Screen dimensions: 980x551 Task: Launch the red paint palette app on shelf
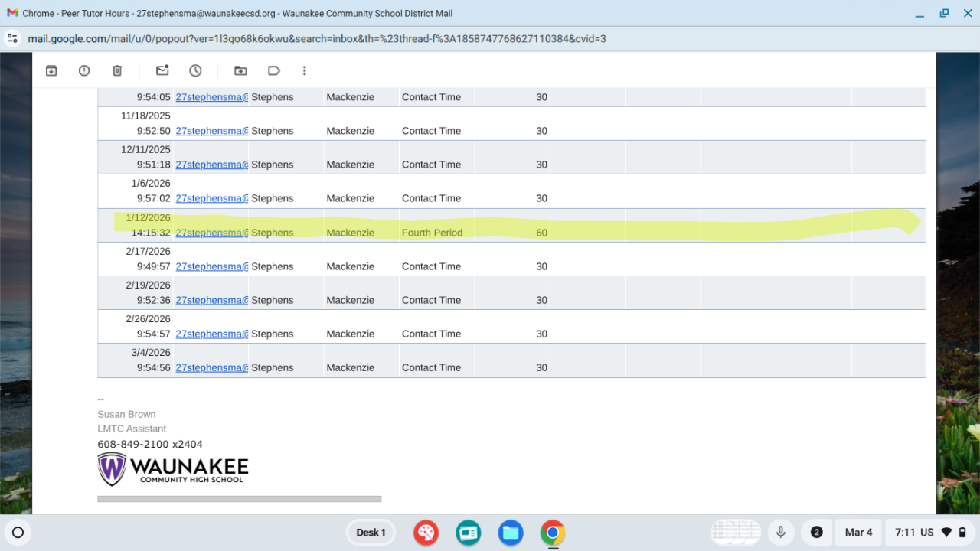click(x=426, y=533)
